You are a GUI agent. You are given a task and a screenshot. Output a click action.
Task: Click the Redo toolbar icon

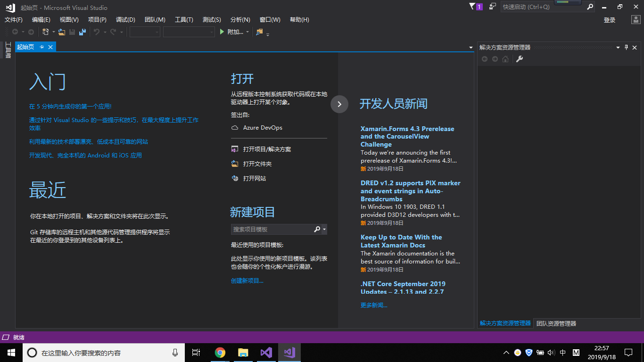[113, 32]
